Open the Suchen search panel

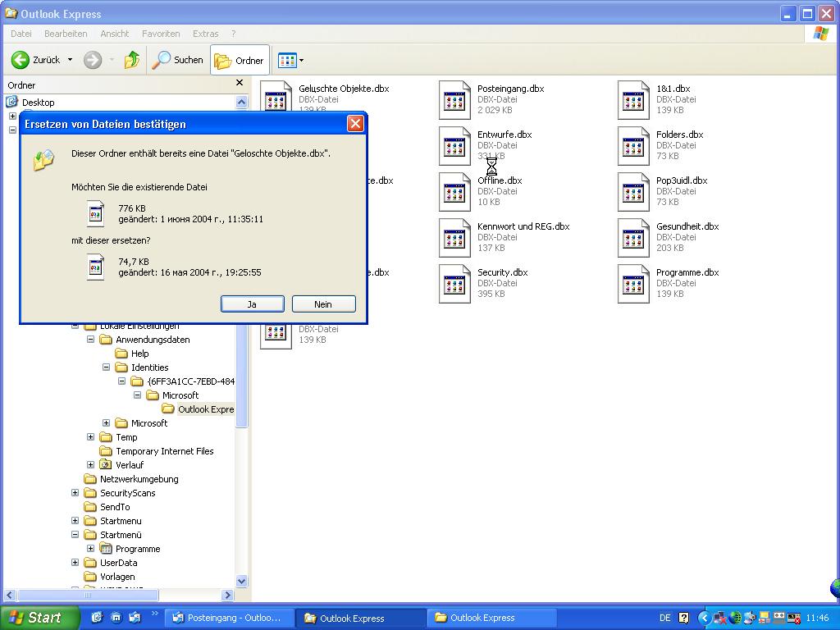pyautogui.click(x=178, y=60)
